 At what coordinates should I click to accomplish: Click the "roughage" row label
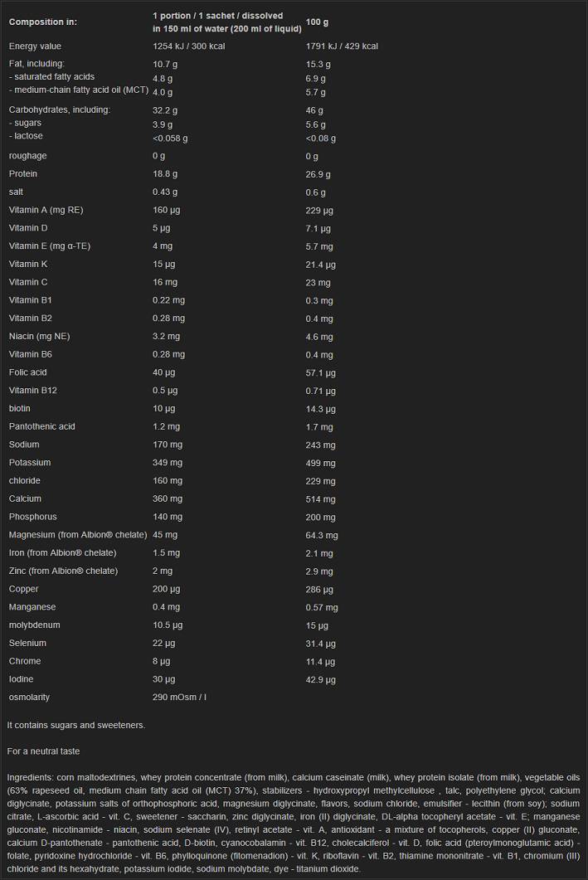click(27, 156)
